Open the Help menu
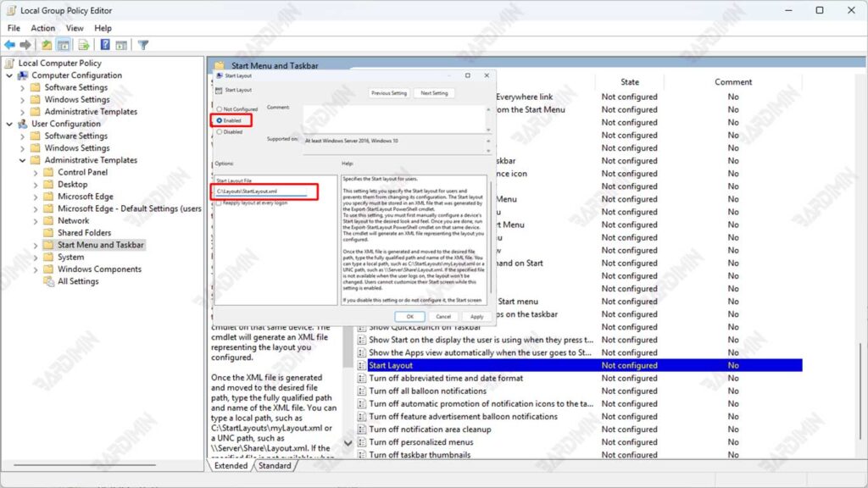This screenshot has width=868, height=488. [x=103, y=28]
